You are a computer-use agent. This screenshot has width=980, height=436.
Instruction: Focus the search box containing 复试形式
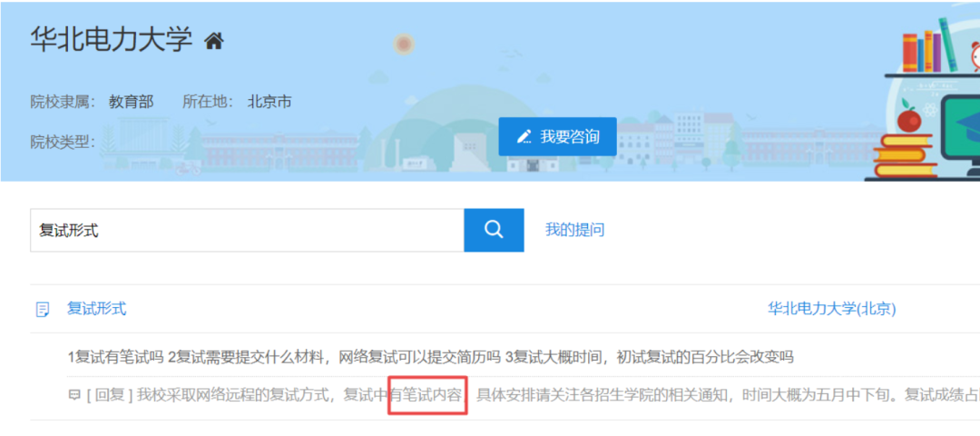(x=247, y=231)
